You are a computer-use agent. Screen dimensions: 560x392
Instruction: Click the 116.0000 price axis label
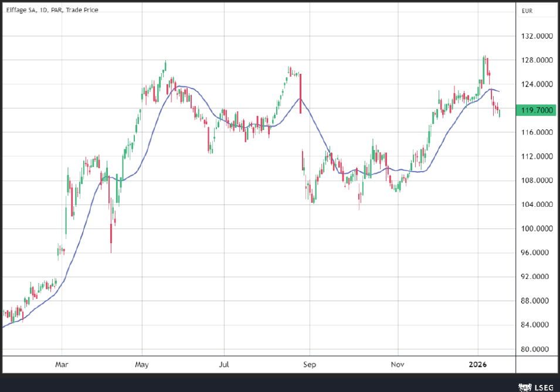[x=537, y=132]
